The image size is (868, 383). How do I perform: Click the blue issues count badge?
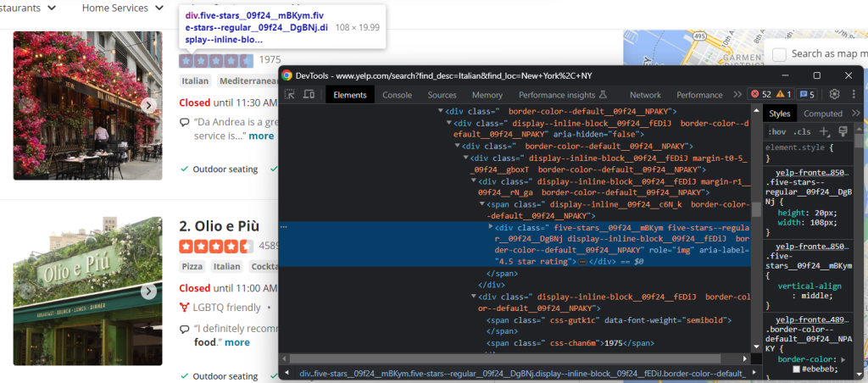click(807, 95)
